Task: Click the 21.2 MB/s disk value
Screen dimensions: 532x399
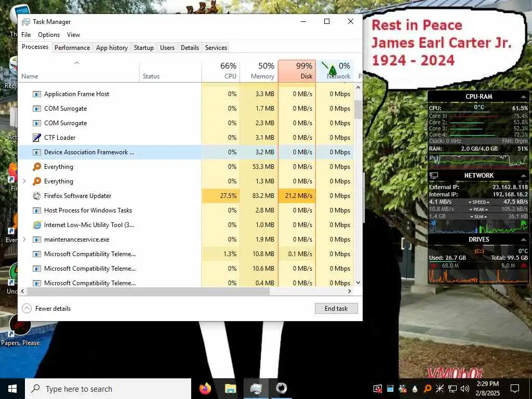Action: pyautogui.click(x=297, y=196)
